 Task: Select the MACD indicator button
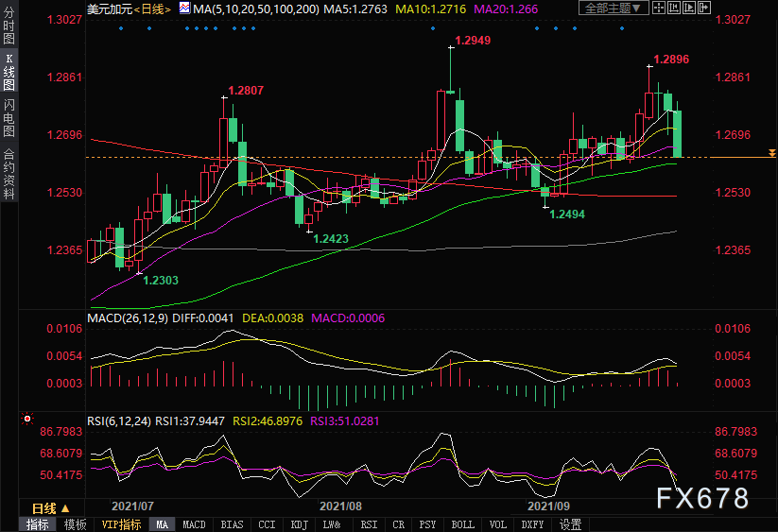coord(194,524)
